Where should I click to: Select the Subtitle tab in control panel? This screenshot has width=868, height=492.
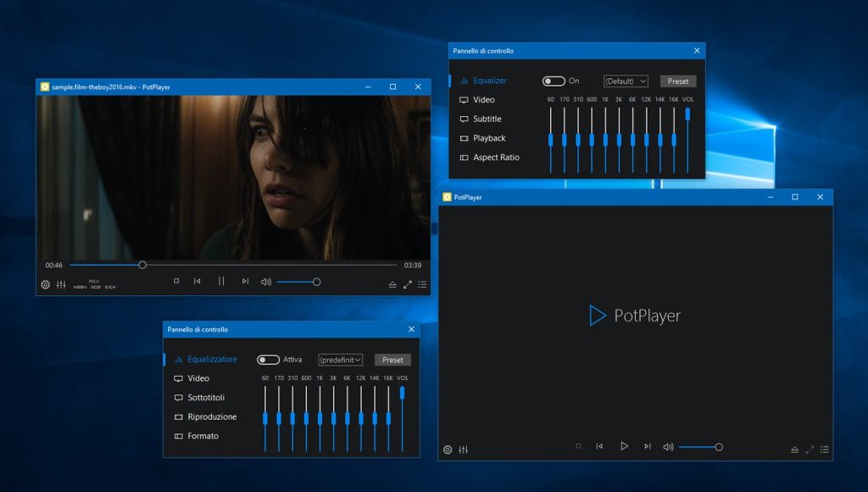[487, 120]
